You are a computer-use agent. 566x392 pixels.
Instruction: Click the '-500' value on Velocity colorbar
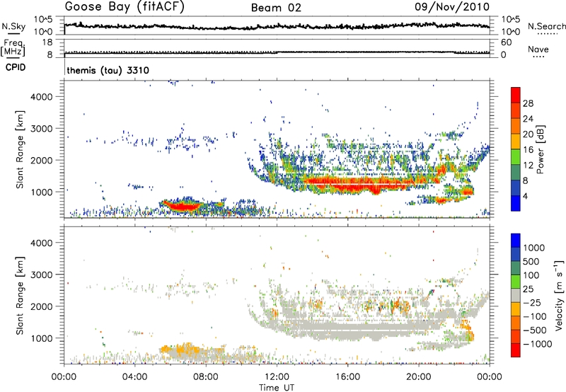[x=535, y=330]
